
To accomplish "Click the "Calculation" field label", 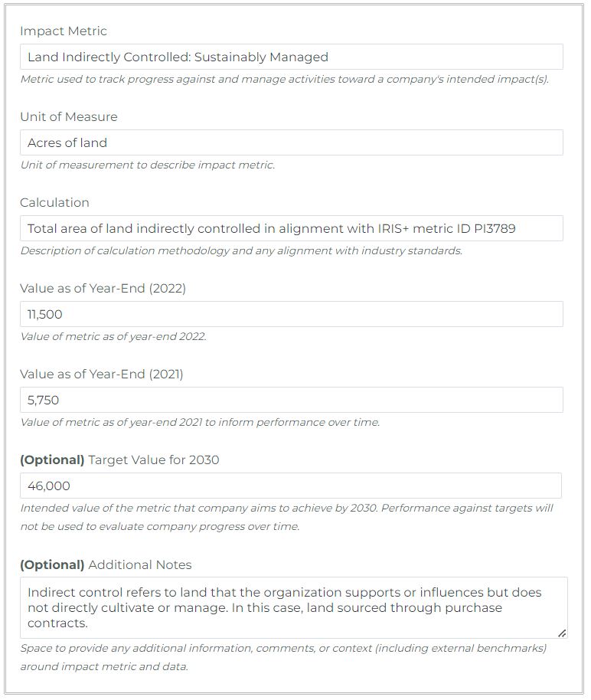I will click(54, 203).
